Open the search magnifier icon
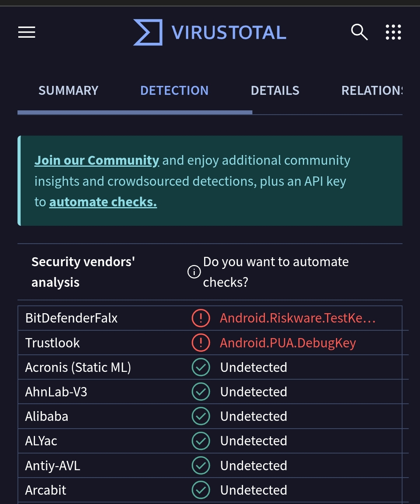The width and height of the screenshot is (420, 504). [x=359, y=32]
